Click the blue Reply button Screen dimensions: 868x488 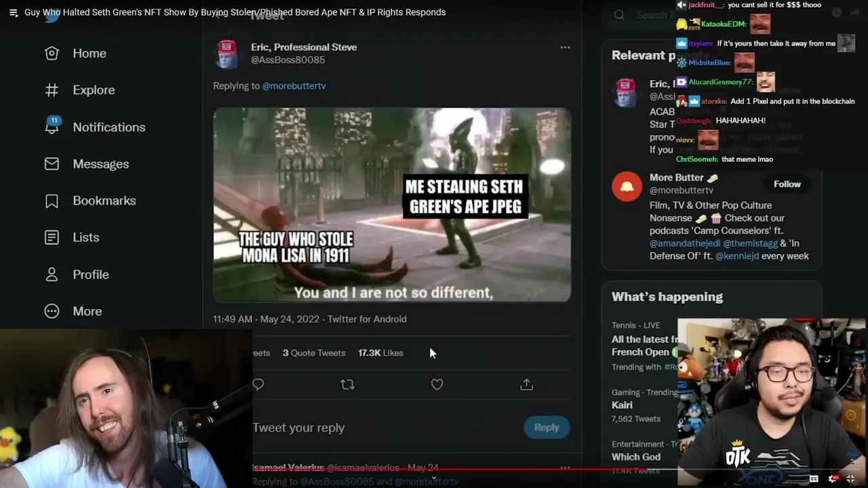click(546, 427)
